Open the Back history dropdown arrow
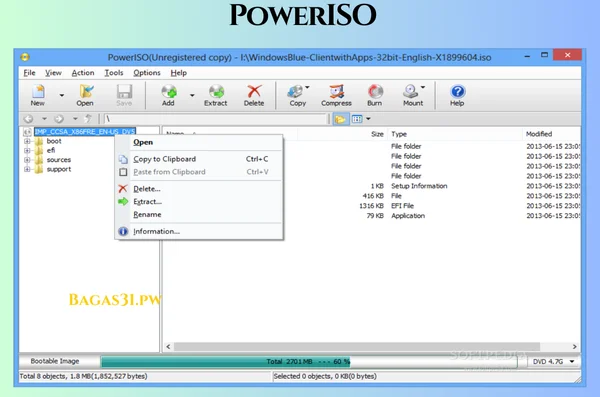This screenshot has width=600, height=397. (44, 119)
